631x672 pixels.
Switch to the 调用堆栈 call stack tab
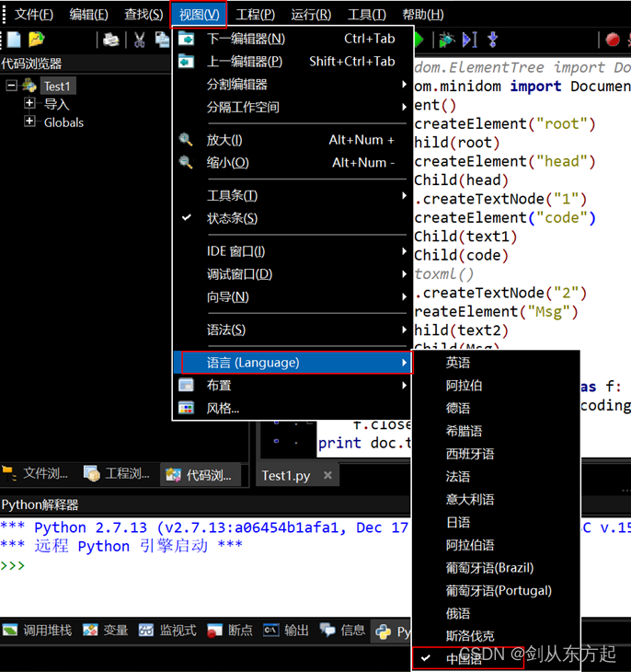tap(38, 630)
